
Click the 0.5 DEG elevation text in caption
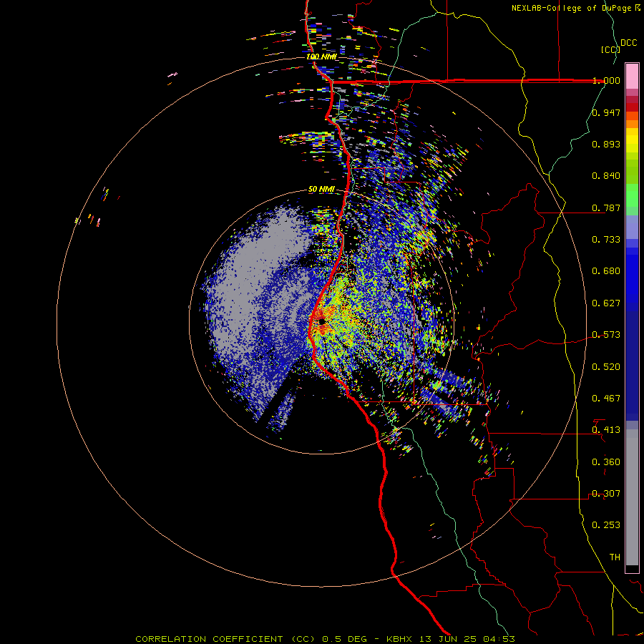pos(343,639)
